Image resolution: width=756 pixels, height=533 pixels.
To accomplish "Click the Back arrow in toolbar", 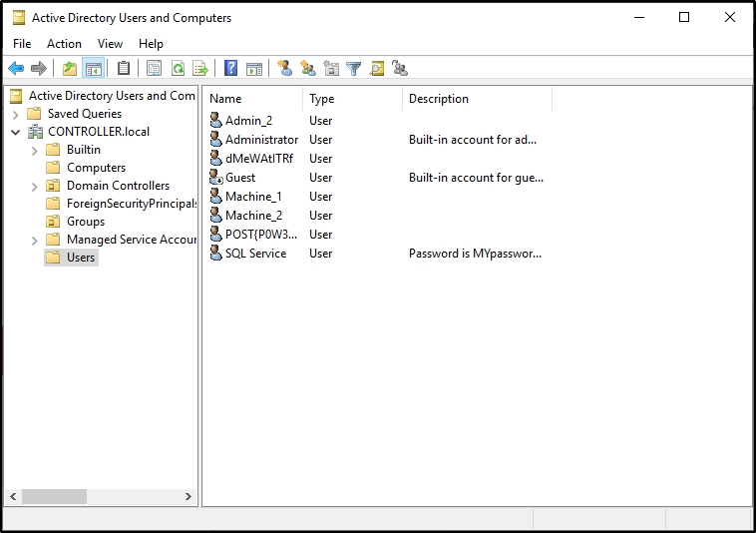I will [16, 69].
